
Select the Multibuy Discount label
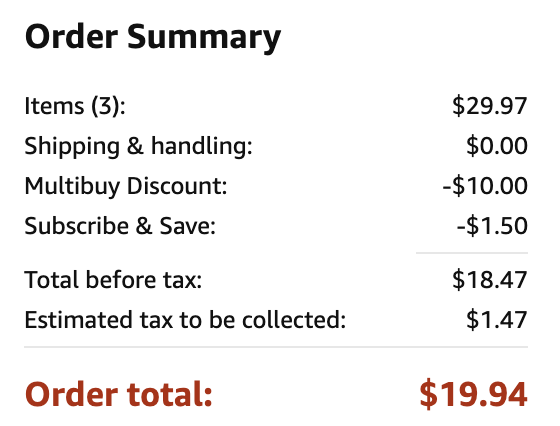click(x=126, y=186)
